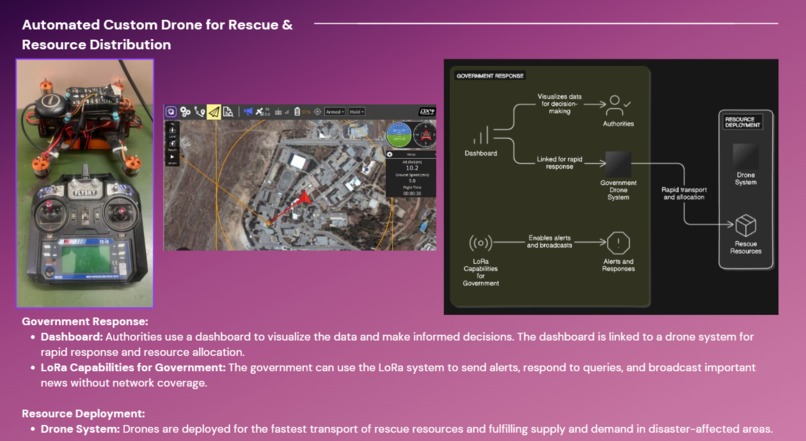
Task: Select the red vehicle arrow on map
Action: click(304, 197)
